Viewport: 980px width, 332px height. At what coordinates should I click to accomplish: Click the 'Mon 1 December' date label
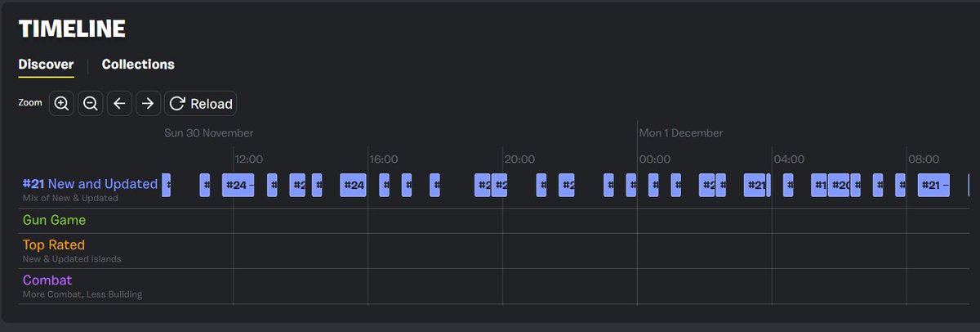tap(681, 132)
